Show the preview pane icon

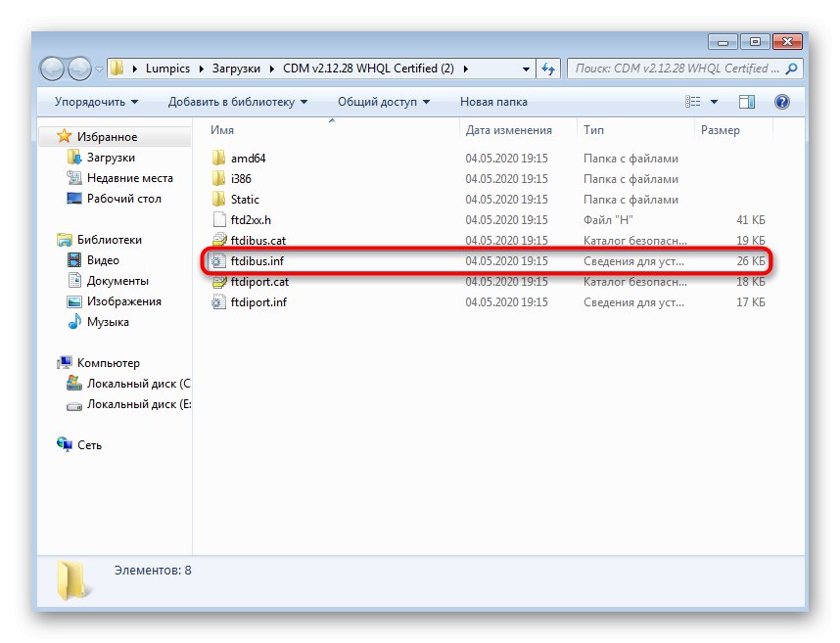(745, 101)
